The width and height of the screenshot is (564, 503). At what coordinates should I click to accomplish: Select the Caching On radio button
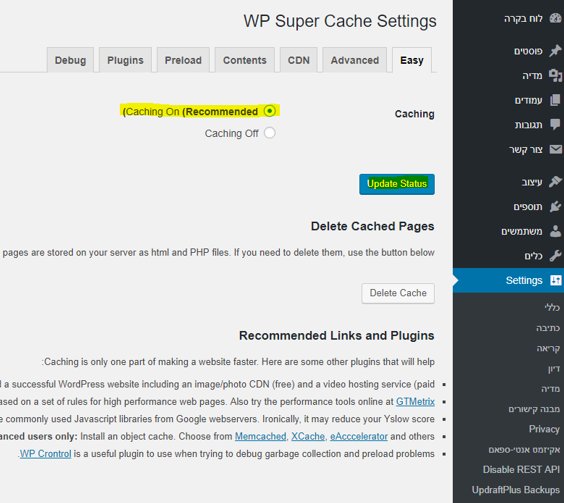(x=270, y=111)
